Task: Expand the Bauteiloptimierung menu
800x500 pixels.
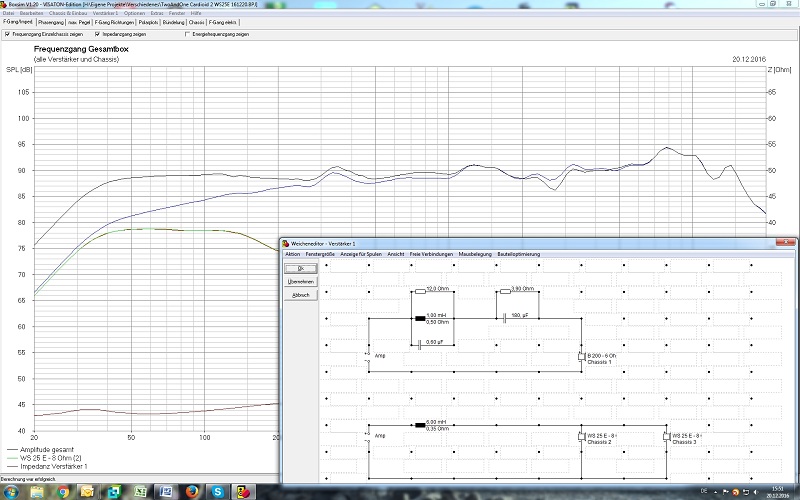Action: (x=517, y=254)
